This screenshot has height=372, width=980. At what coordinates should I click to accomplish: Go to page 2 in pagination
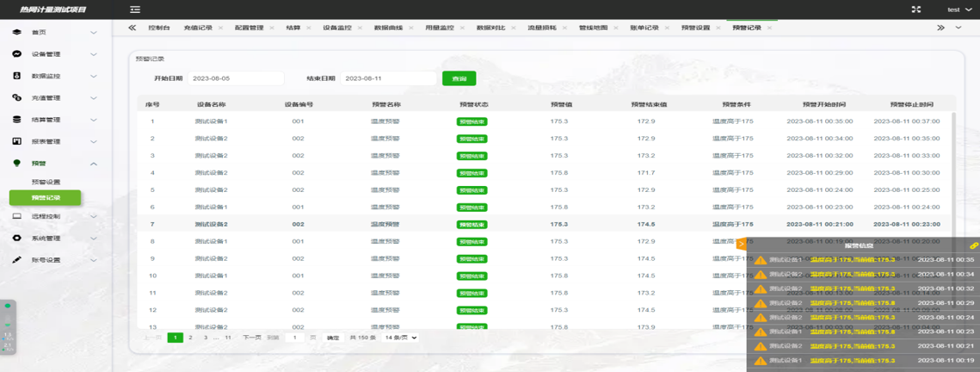[x=190, y=338]
